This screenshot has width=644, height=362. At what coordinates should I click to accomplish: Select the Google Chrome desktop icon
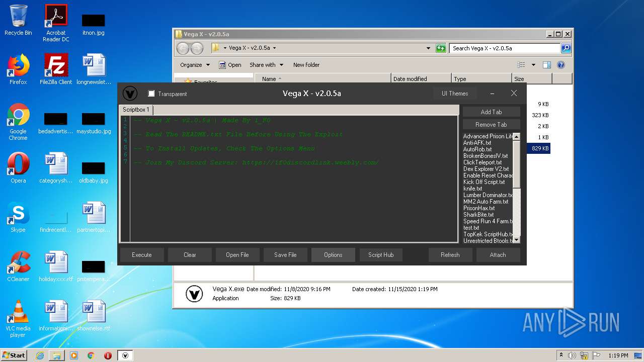(x=18, y=122)
